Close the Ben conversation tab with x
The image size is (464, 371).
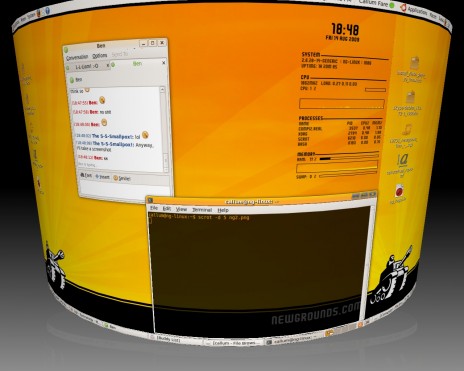click(164, 62)
